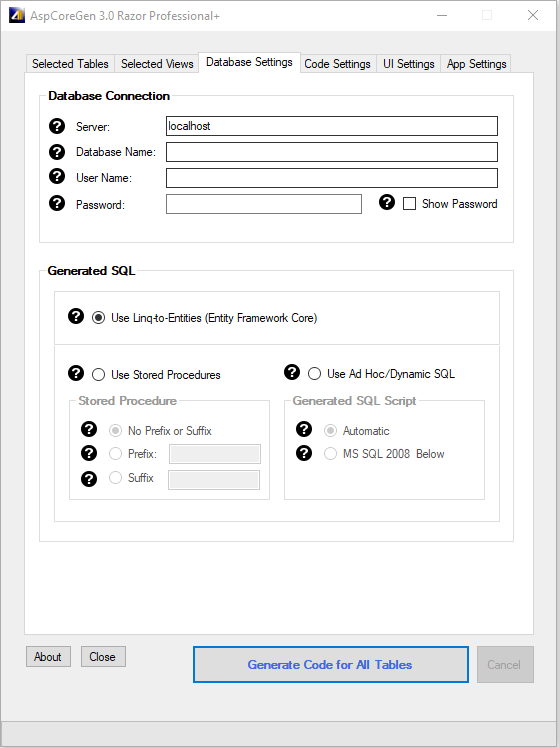This screenshot has height=748, width=559.
Task: Choose No Prefix or Suffix radio option
Action: click(115, 431)
